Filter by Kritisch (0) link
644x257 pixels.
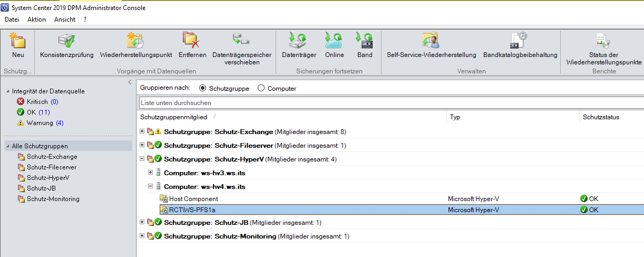coord(43,101)
